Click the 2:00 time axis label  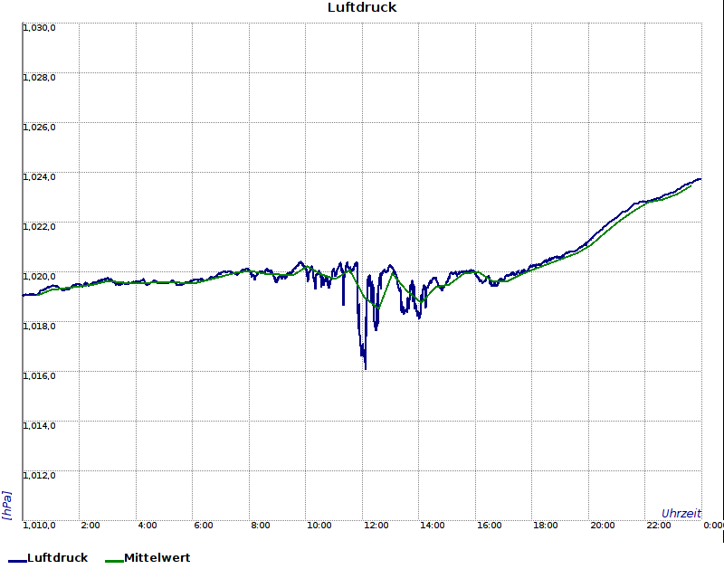point(90,526)
